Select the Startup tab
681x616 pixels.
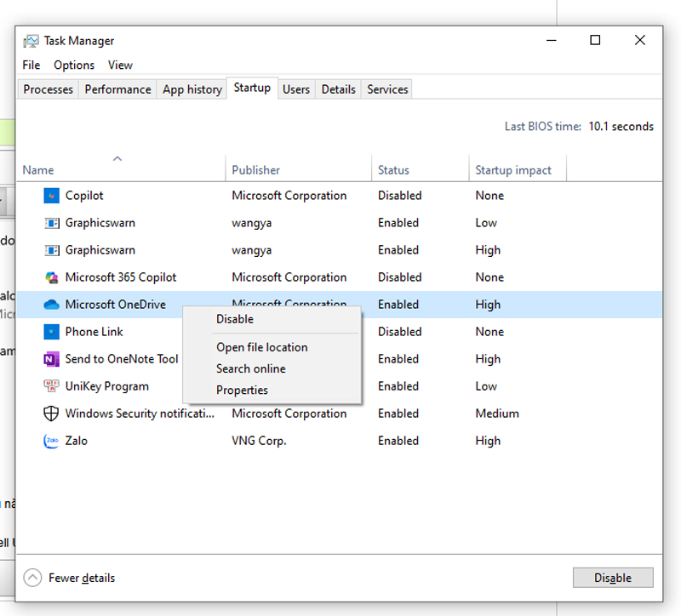click(252, 88)
